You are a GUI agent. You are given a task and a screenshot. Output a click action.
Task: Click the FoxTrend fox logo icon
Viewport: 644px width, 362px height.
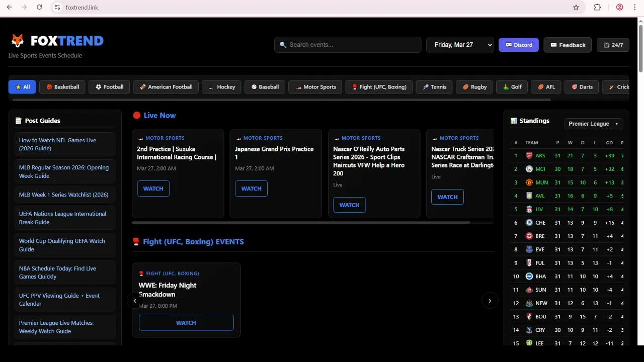pos(18,41)
